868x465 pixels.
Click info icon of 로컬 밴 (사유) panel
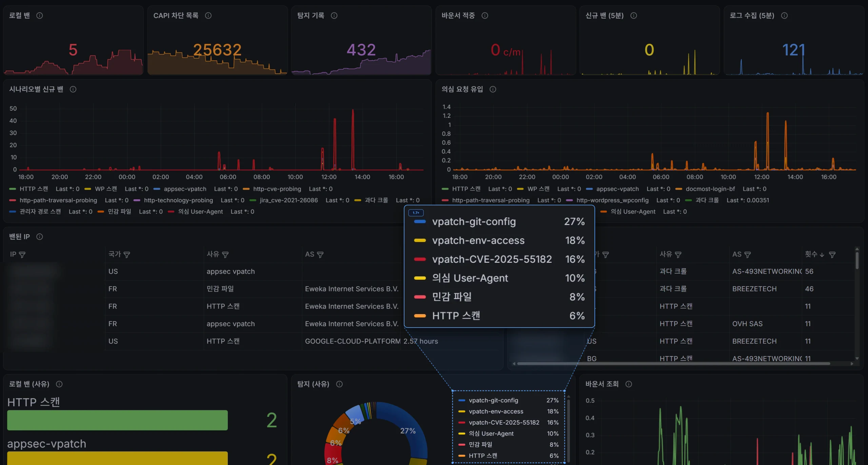59,384
